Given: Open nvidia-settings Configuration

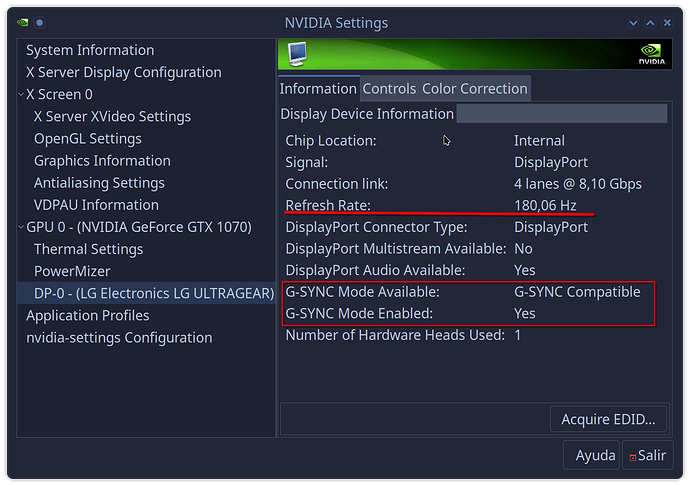Looking at the screenshot, I should [119, 338].
